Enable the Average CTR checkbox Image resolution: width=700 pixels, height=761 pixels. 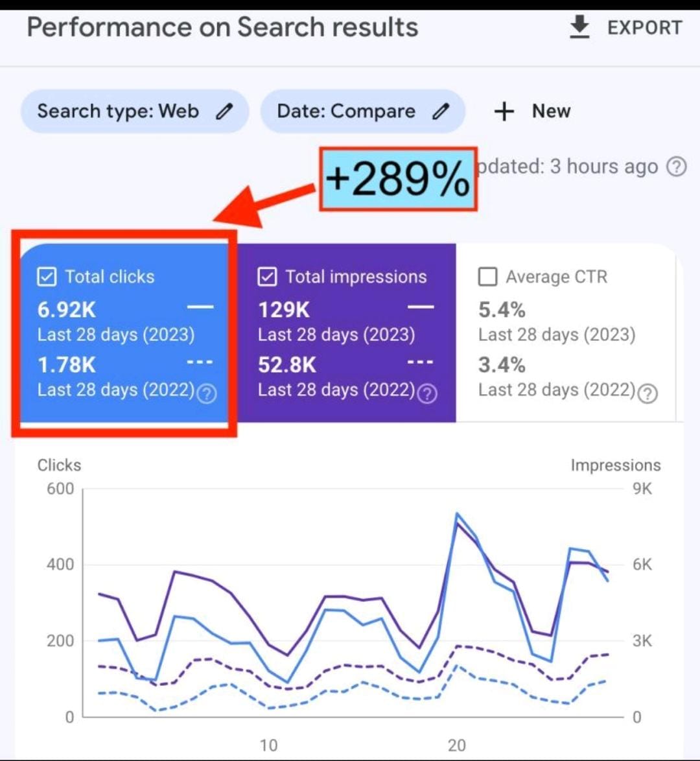click(488, 277)
